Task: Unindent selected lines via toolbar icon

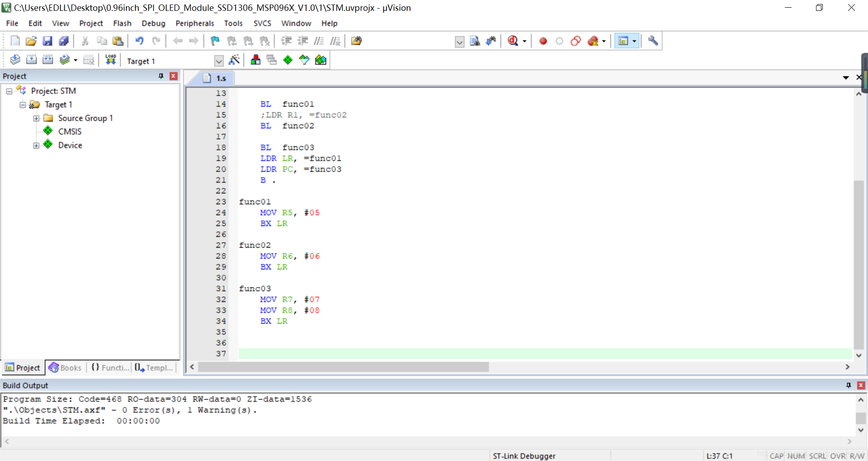Action: tap(302, 41)
